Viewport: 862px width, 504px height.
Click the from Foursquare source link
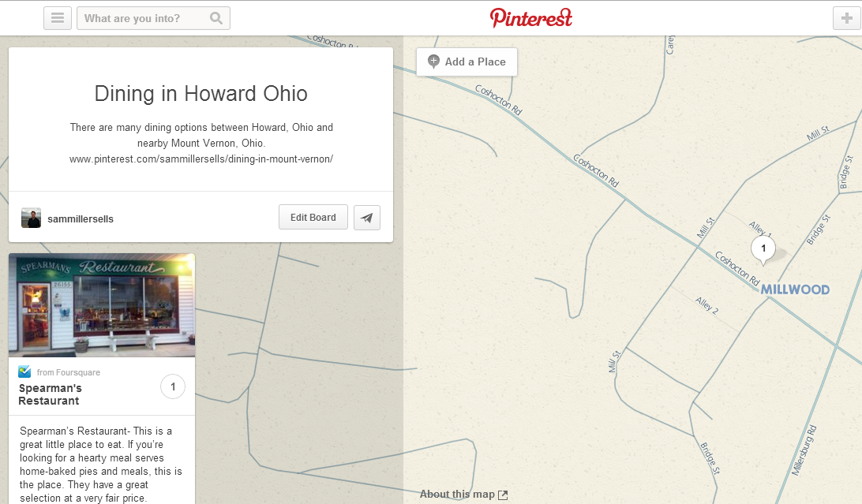[x=68, y=372]
